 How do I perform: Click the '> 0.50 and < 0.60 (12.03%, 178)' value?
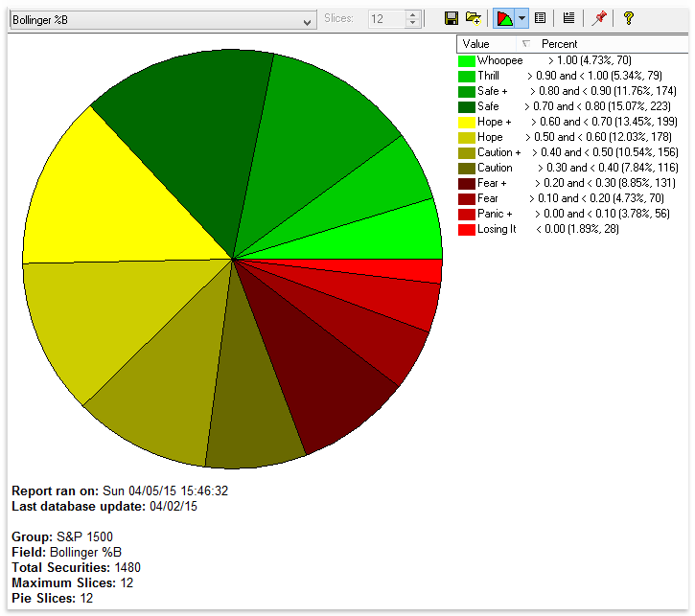(x=598, y=137)
